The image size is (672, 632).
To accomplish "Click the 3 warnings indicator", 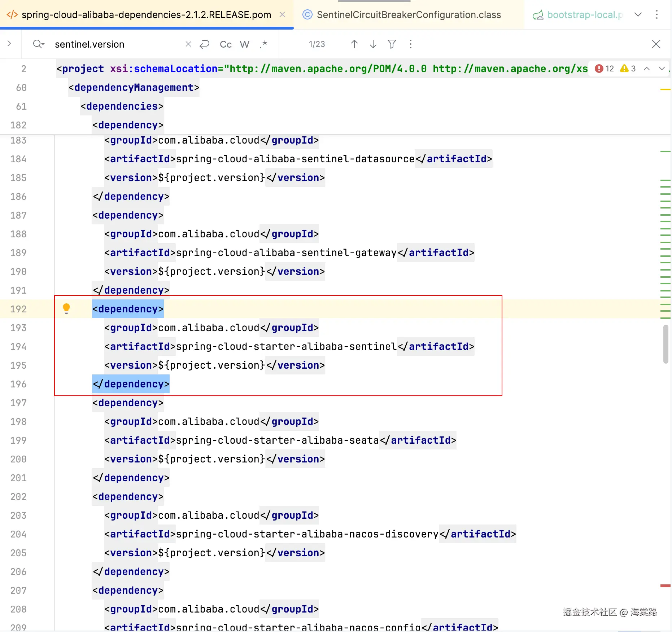I will pyautogui.click(x=628, y=69).
